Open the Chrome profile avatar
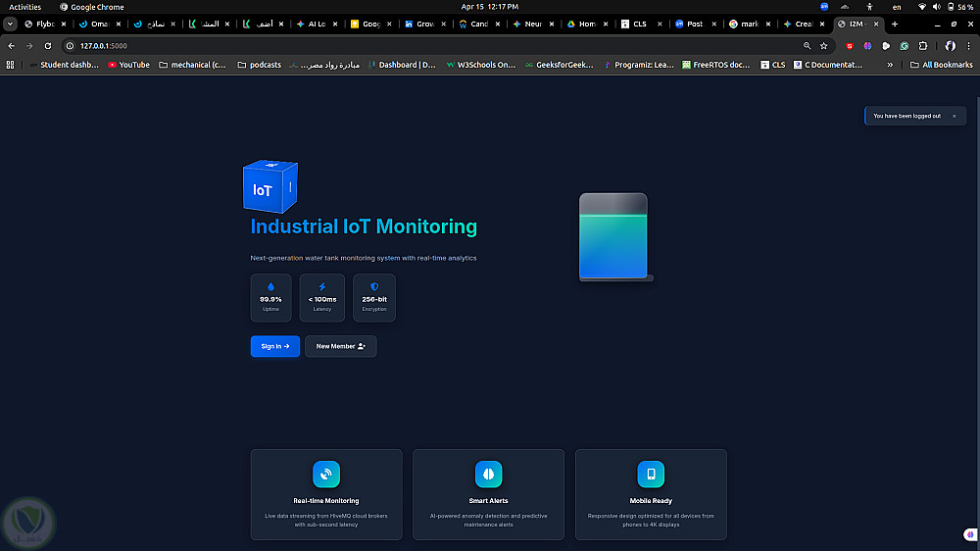The height and width of the screenshot is (551, 980). coord(950,46)
